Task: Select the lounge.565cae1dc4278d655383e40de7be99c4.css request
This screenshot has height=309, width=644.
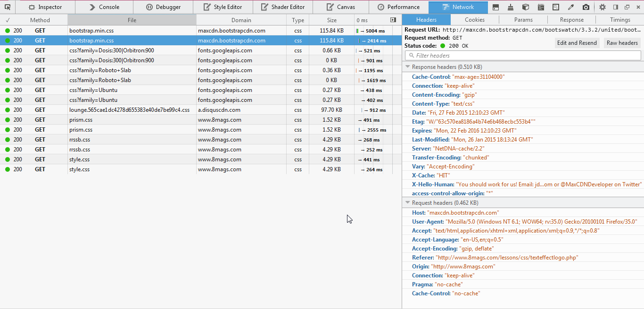Action: pyautogui.click(x=201, y=110)
